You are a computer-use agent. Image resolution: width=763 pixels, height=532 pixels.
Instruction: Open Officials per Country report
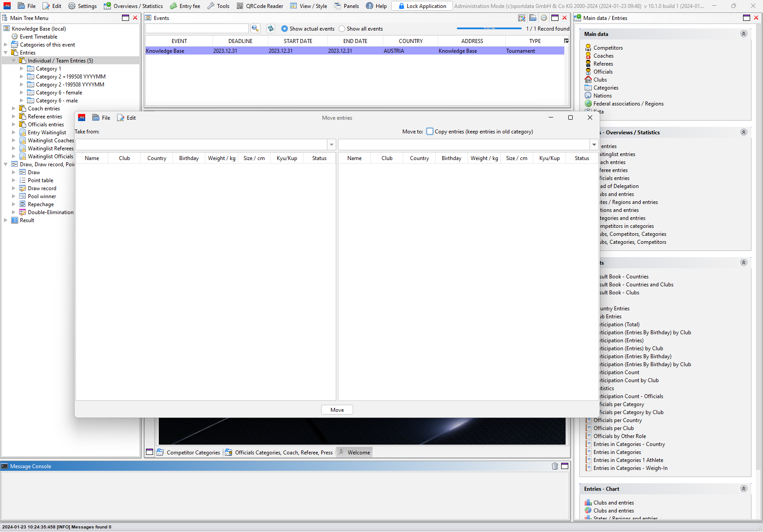617,420
